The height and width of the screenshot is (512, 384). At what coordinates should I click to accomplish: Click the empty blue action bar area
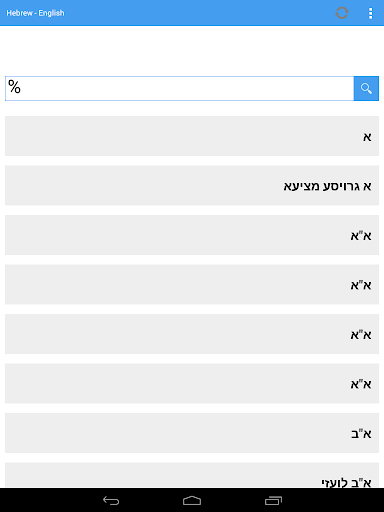coord(200,13)
